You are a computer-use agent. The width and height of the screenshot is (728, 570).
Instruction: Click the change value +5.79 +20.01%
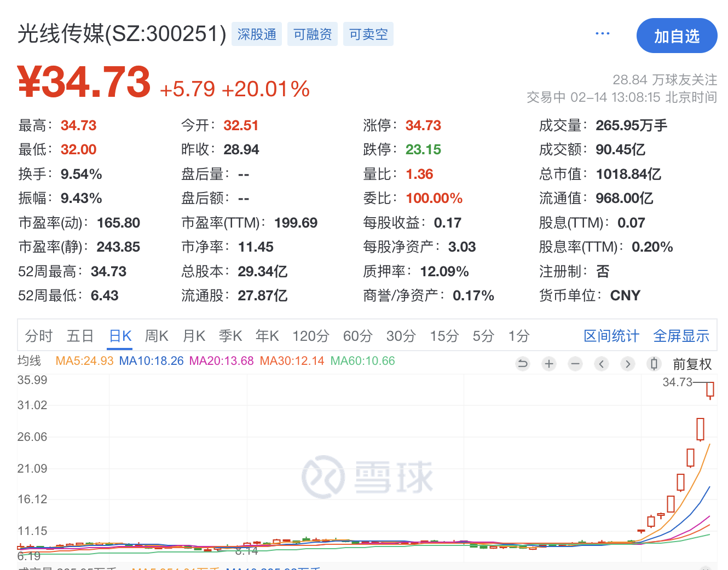tap(234, 89)
